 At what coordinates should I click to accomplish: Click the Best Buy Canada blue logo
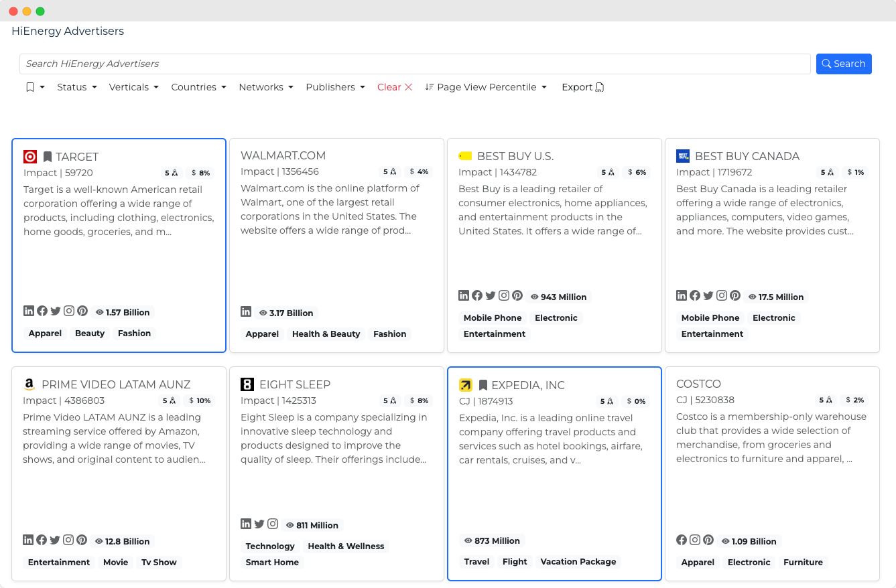(x=683, y=156)
